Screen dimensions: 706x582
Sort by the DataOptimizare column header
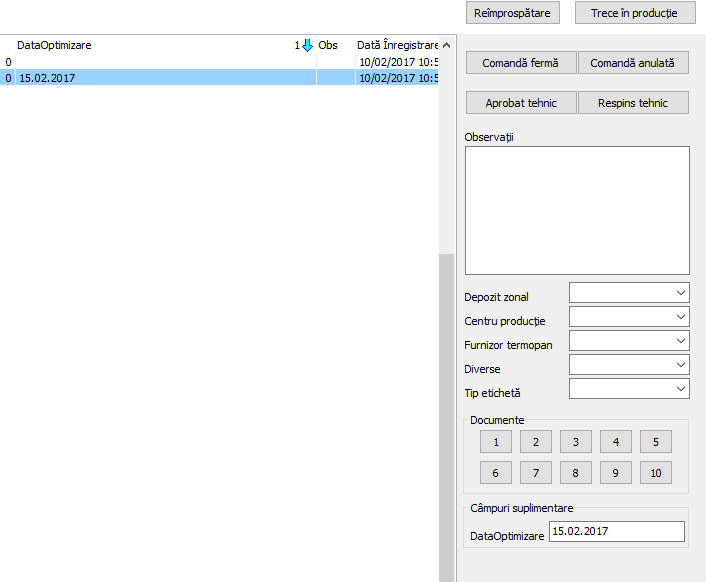[x=150, y=45]
